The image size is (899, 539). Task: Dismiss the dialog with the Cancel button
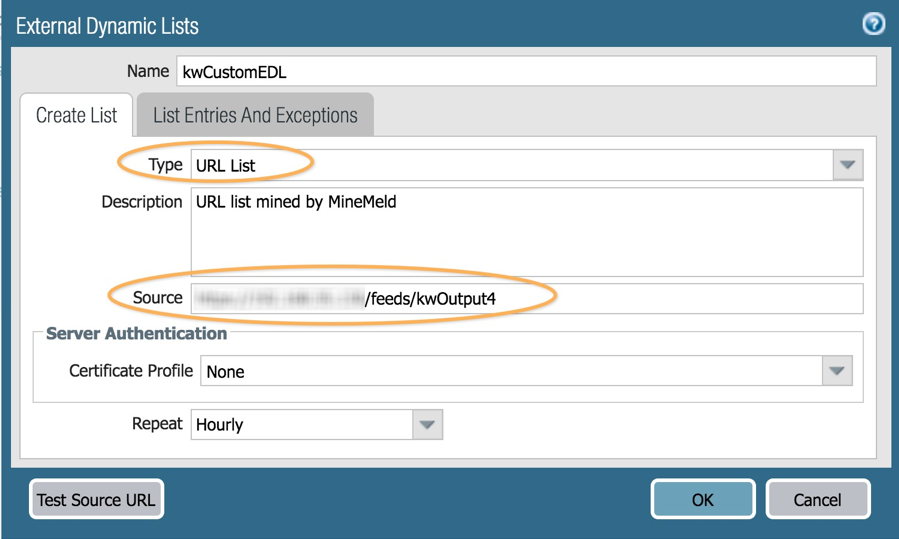(817, 499)
